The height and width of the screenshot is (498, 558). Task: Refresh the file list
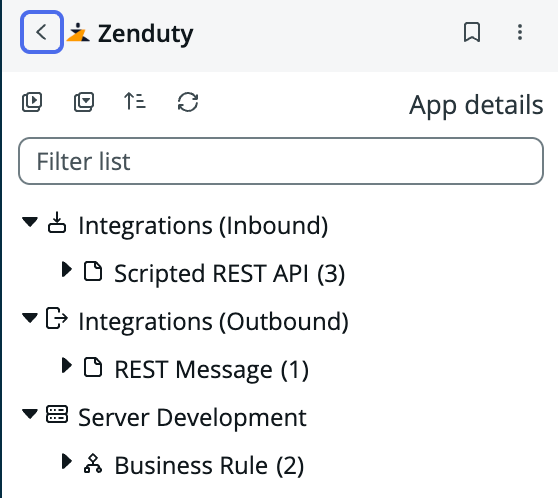[x=188, y=102]
